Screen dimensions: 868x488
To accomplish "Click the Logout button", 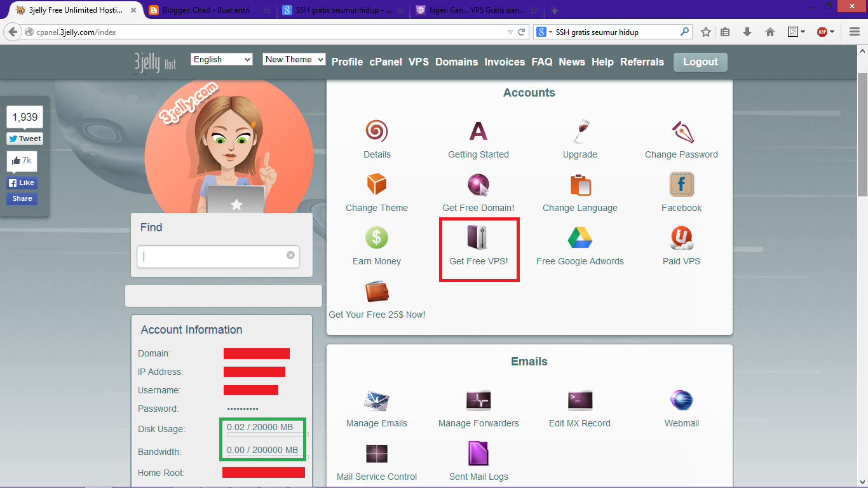I will [x=700, y=62].
